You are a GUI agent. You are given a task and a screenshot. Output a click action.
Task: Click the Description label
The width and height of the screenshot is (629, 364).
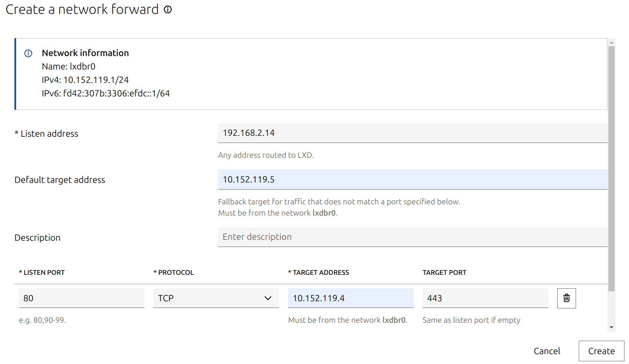[37, 238]
